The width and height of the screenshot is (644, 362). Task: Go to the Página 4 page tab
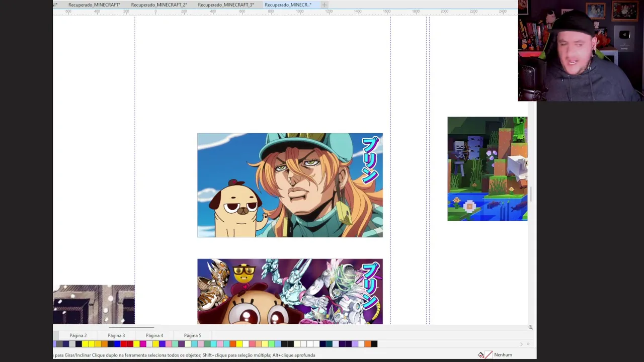(x=154, y=335)
